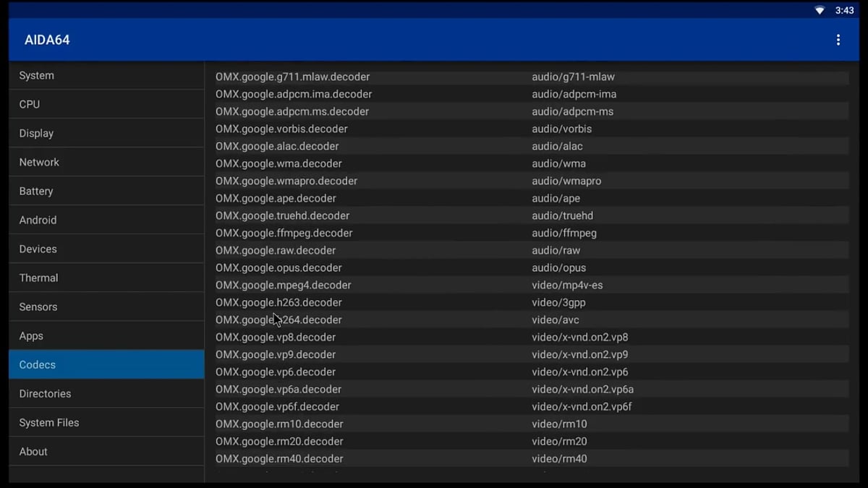Select OMX.google.g711.mlaw.decoder row

point(532,77)
